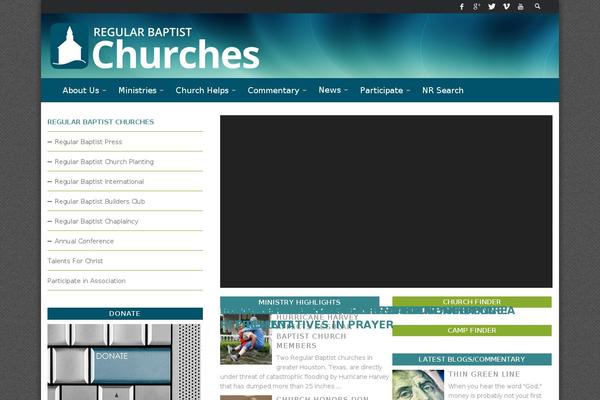Open the Thin Green Line money thumbnail

pyautogui.click(x=418, y=385)
